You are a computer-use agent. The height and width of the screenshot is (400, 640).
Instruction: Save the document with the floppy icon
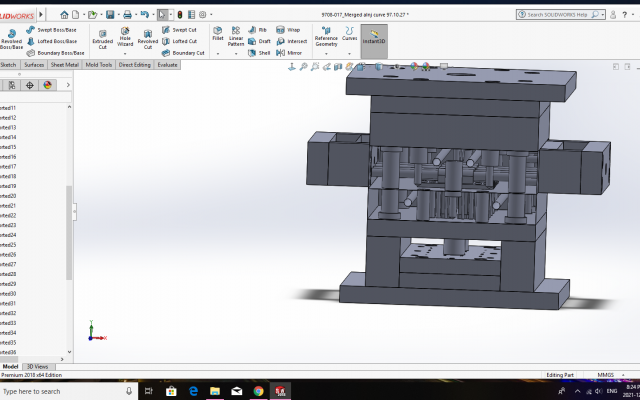[x=110, y=15]
